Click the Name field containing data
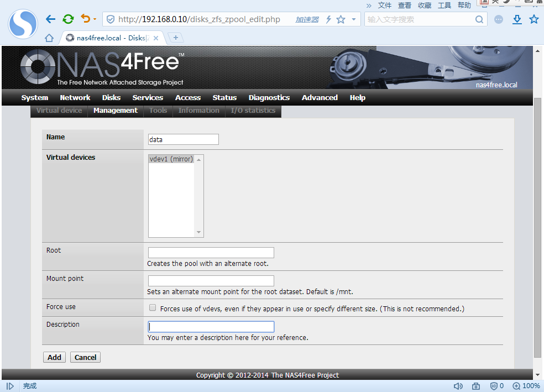This screenshot has height=392, width=544. (x=183, y=139)
